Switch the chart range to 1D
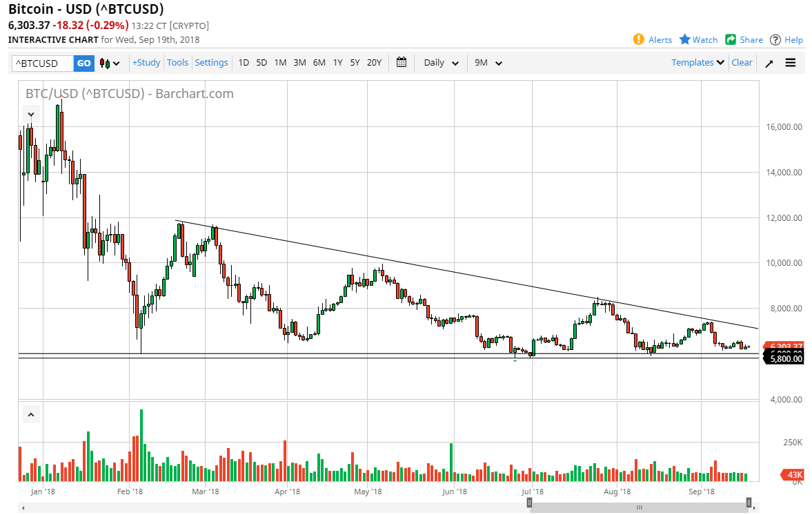Viewport: 812px width, 515px height. coord(244,62)
